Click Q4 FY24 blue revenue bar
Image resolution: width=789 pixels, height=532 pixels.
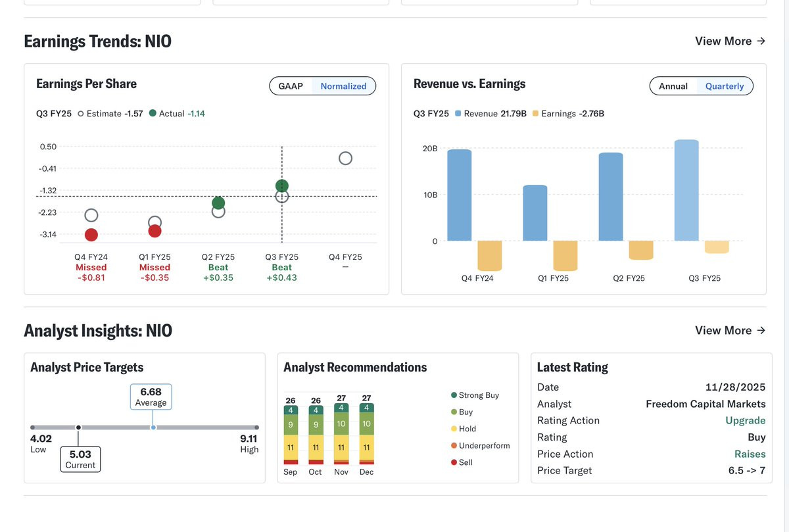pos(460,195)
